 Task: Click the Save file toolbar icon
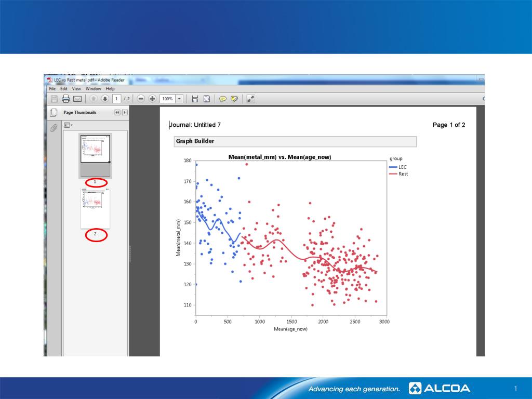point(54,99)
